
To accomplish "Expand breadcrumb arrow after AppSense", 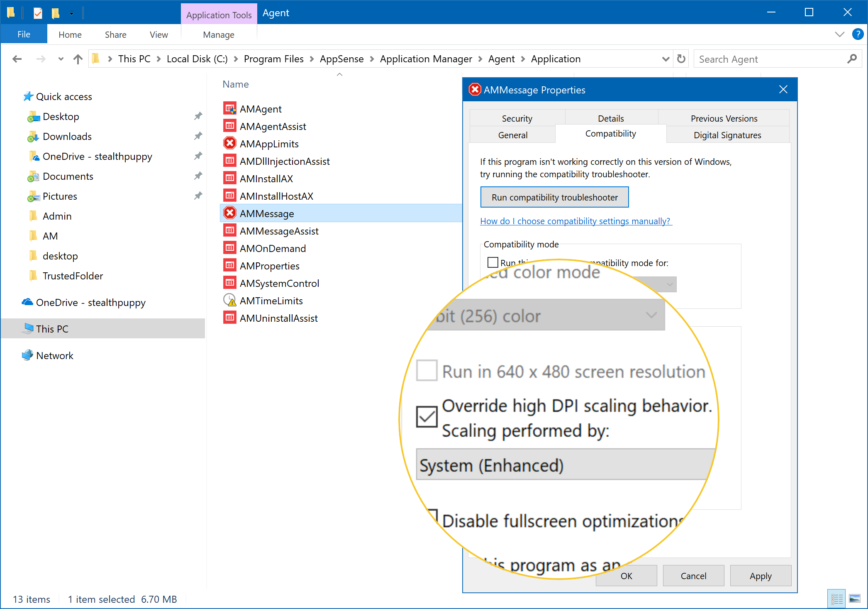I will (x=372, y=59).
